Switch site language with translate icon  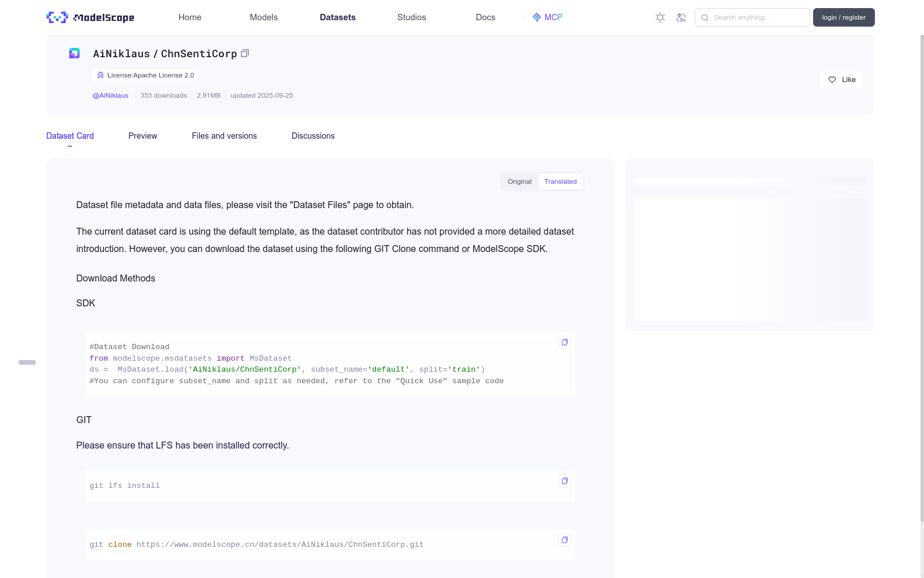click(x=681, y=17)
